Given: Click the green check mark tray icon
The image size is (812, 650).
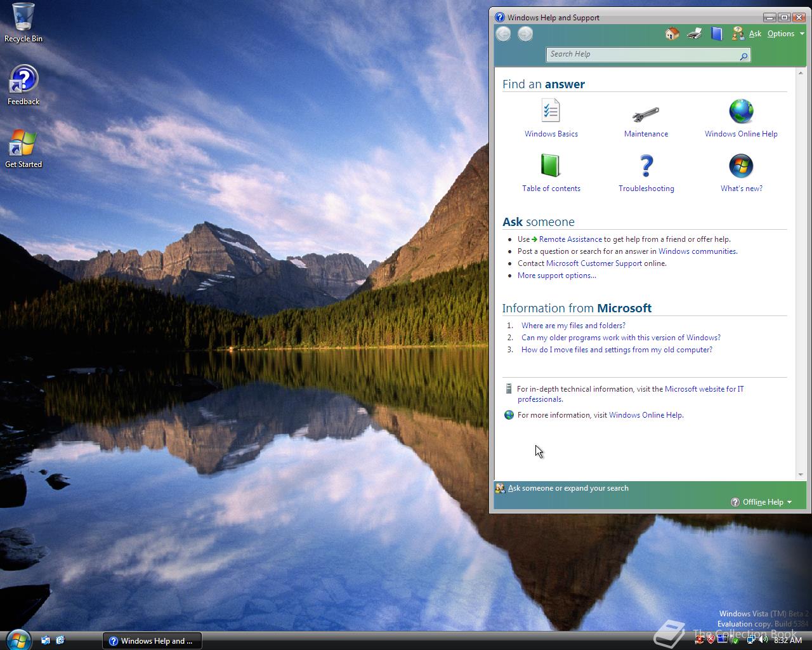Looking at the screenshot, I should coord(736,640).
